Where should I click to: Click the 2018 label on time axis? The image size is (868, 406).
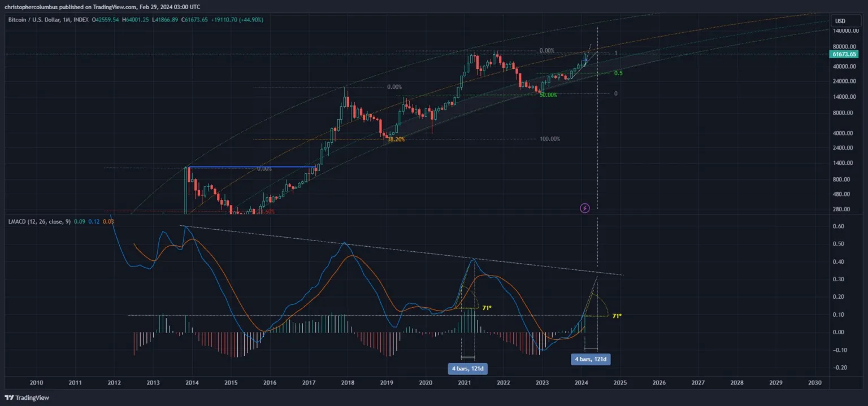[x=348, y=382]
